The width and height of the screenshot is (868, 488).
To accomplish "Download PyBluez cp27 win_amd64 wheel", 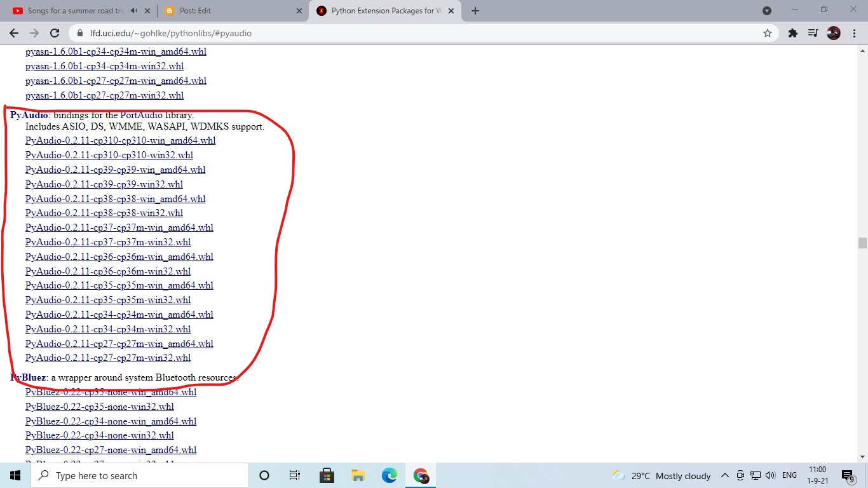I will tap(111, 450).
